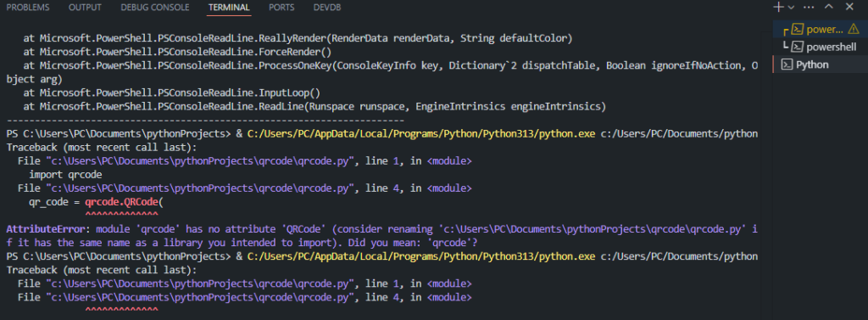
Task: Switch to the PROBLEMS tab
Action: (28, 8)
